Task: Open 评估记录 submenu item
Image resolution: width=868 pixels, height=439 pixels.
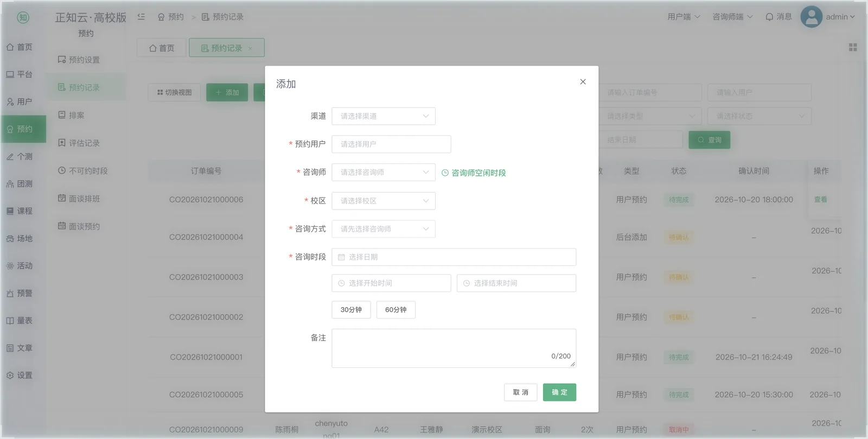Action: click(x=86, y=143)
